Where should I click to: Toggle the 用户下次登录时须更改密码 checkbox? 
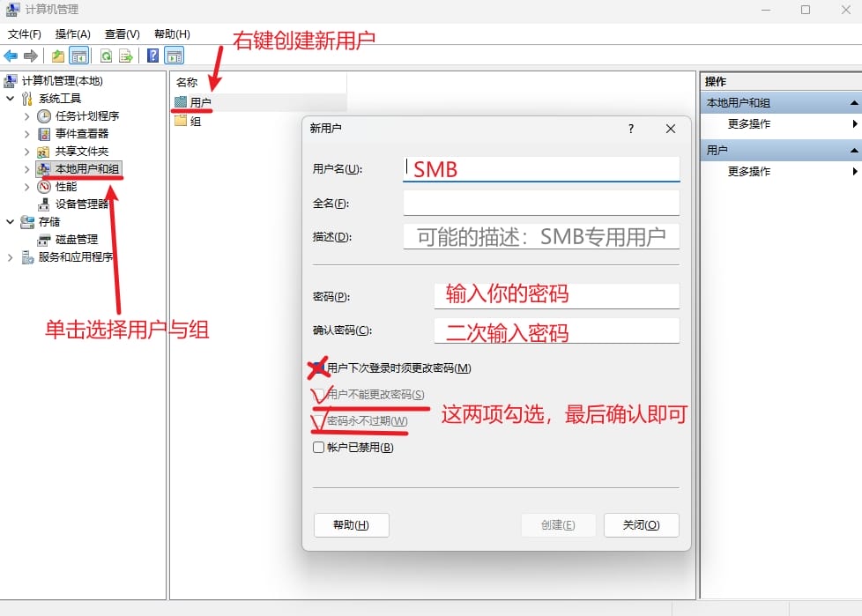pos(318,367)
